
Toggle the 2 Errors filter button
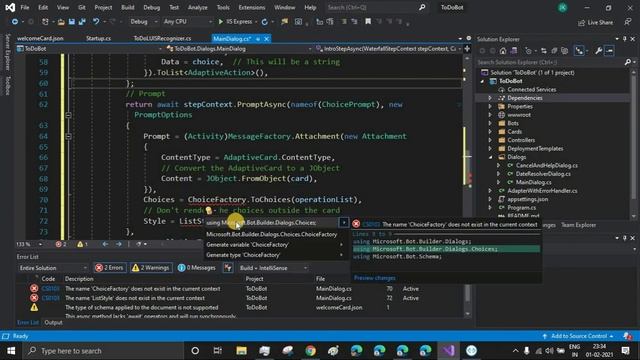click(x=109, y=268)
